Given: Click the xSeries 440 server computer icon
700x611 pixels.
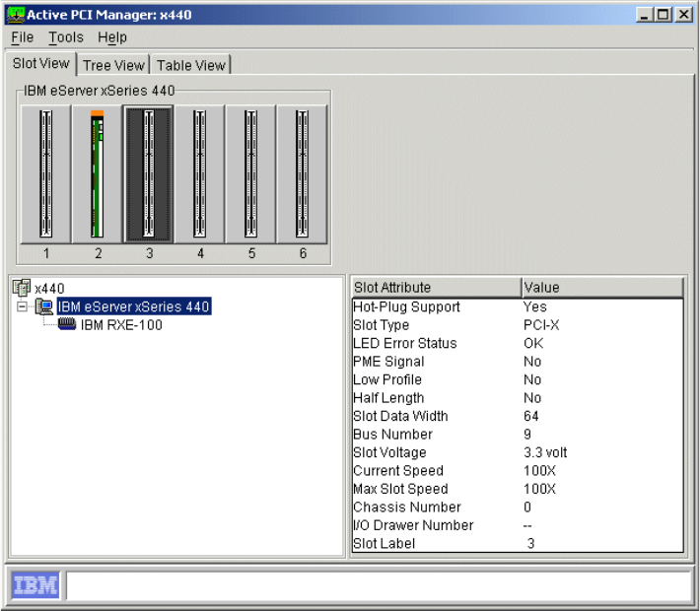Looking at the screenshot, I should [x=44, y=306].
